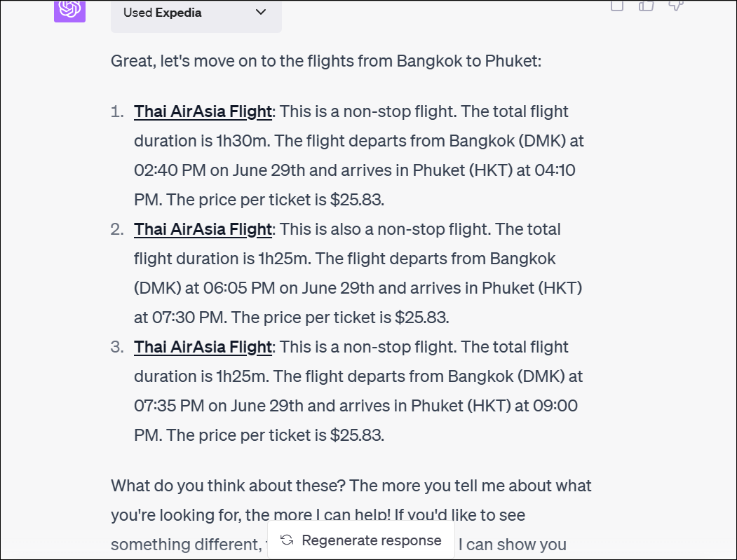Screen dimensions: 737x560
Task: Give the response a thumbs down
Action: (x=675, y=6)
